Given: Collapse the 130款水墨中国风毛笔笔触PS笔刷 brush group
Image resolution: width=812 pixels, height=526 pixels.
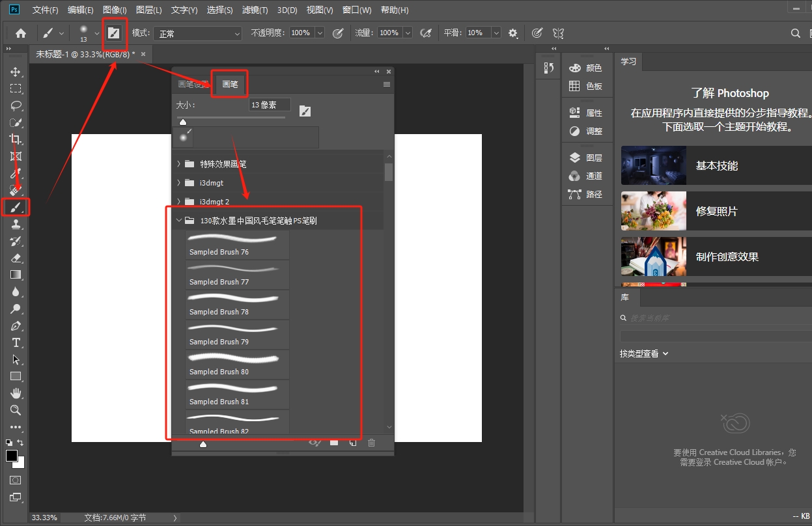Looking at the screenshot, I should coord(179,220).
